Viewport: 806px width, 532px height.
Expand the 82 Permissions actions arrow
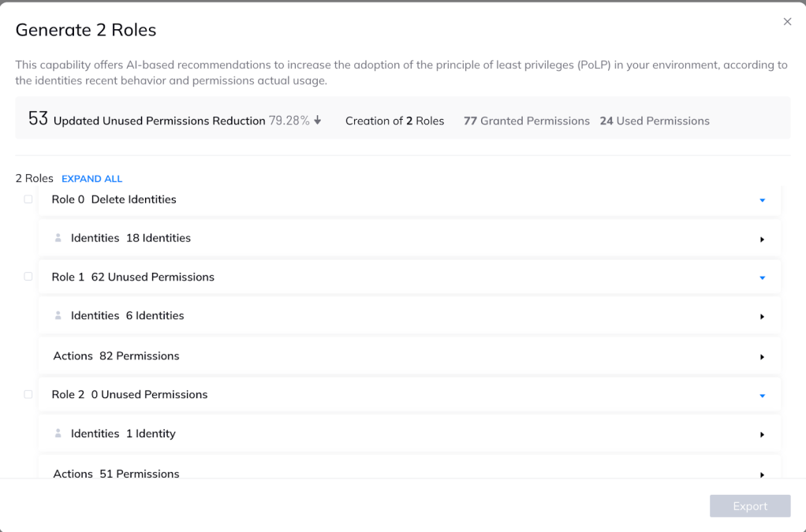pos(763,357)
